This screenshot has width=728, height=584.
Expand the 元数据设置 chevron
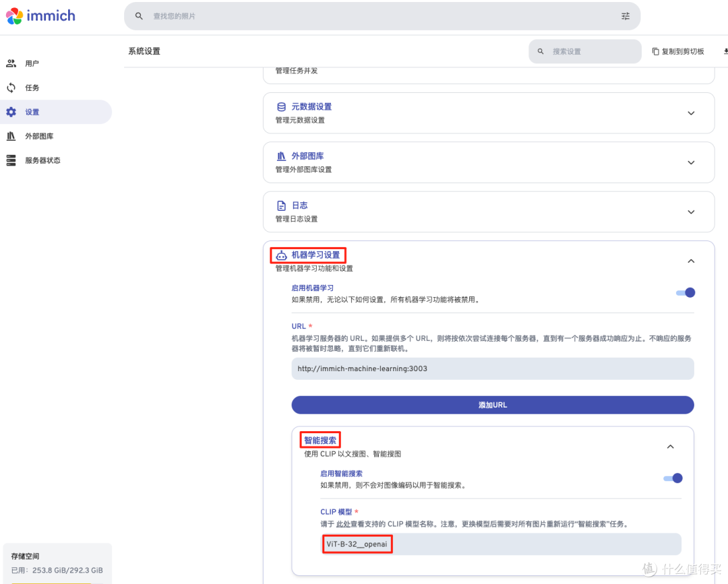click(x=691, y=113)
